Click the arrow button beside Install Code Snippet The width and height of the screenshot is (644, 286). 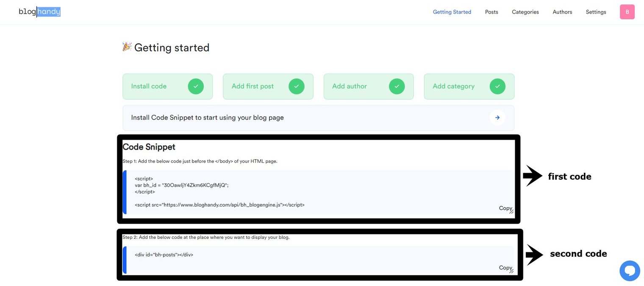[x=497, y=118]
